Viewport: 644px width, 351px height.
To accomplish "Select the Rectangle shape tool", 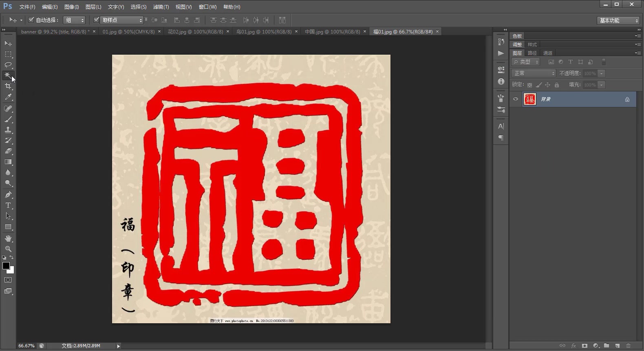I will (x=8, y=227).
